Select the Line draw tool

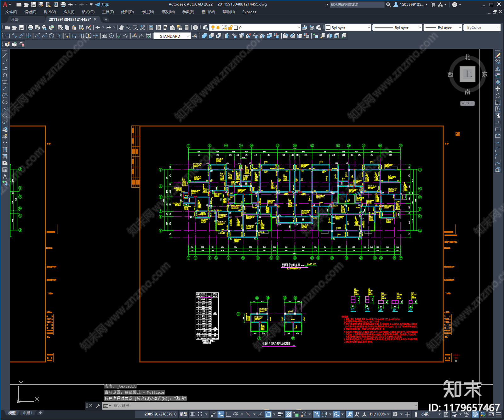[x=5, y=55]
